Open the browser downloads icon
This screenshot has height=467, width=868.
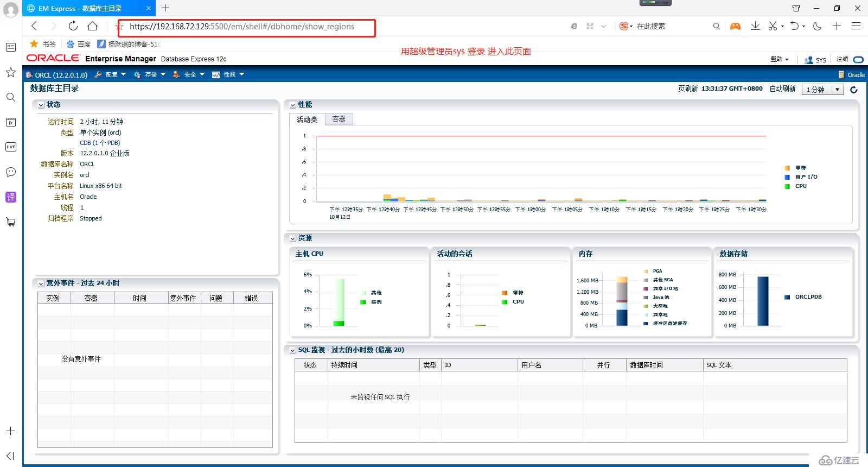[x=755, y=26]
